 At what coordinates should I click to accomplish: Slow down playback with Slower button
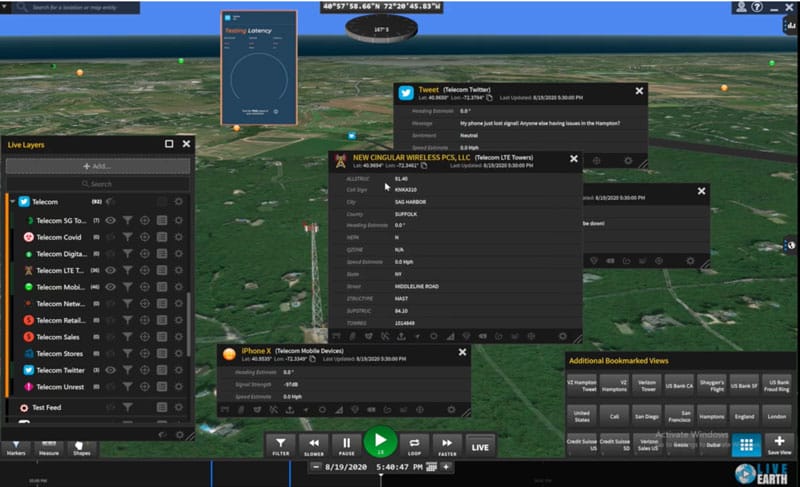pos(314,446)
